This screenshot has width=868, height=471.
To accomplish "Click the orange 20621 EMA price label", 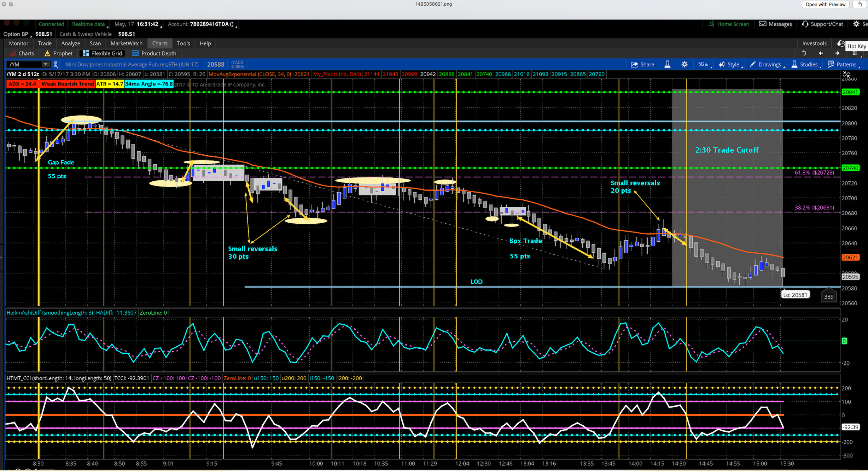I will coord(850,257).
